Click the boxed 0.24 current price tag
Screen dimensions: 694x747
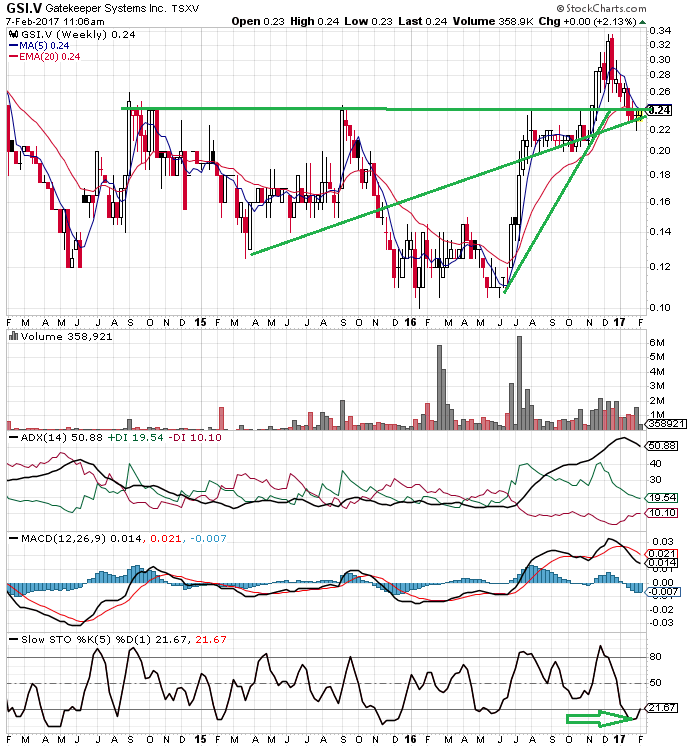point(660,110)
